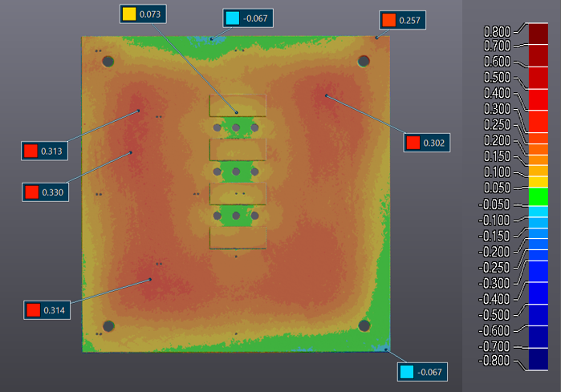This screenshot has height=392, width=561.
Task: Select the 0.314 deviation annotation label
Action: [47, 310]
